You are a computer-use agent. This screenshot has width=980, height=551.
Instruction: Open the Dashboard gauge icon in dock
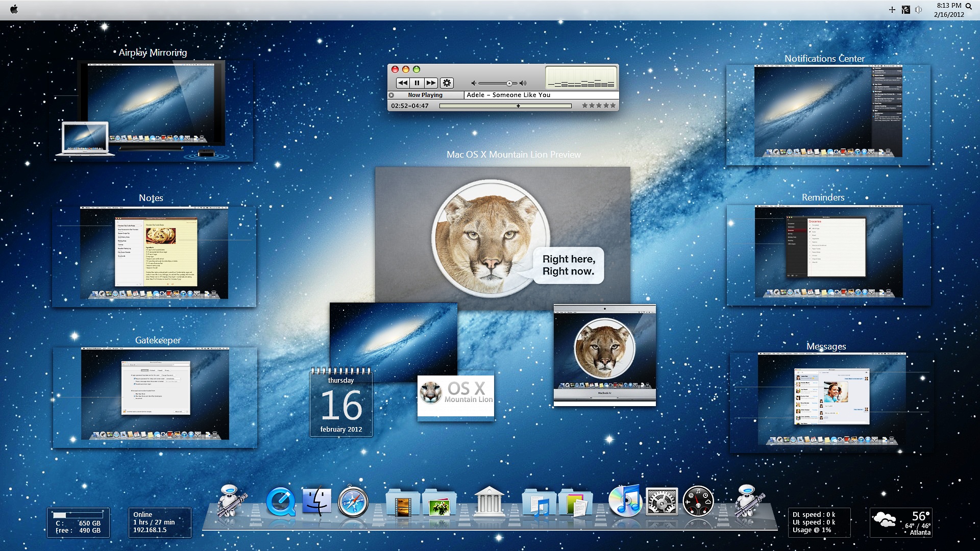tap(698, 502)
